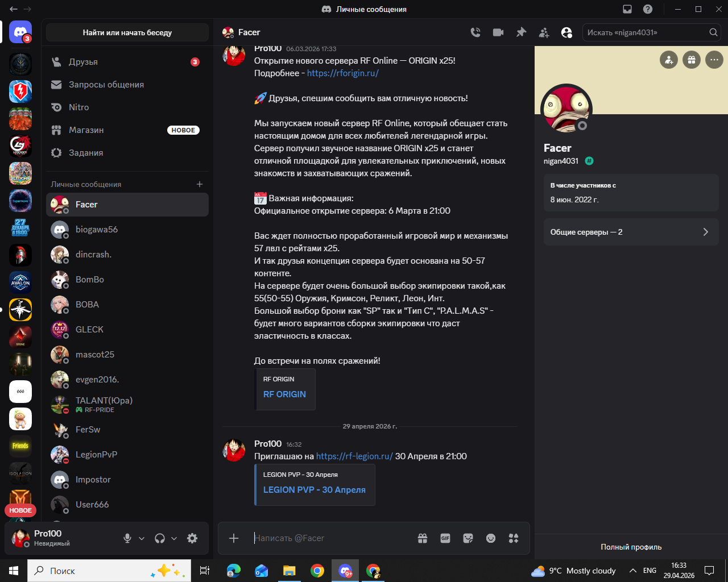Open the Задания quests page
This screenshot has width=728, height=582.
pos(127,153)
